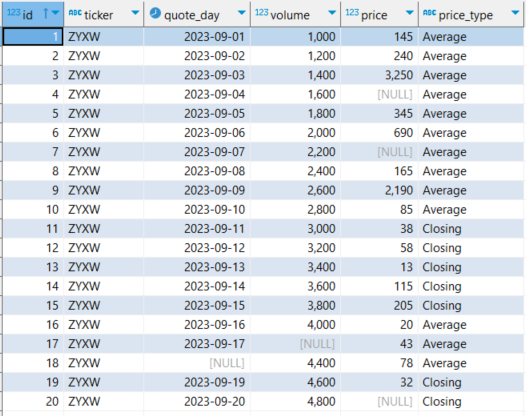This screenshot has height=416, width=526.
Task: Open the quote_day column filter dropdown
Action: click(242, 13)
